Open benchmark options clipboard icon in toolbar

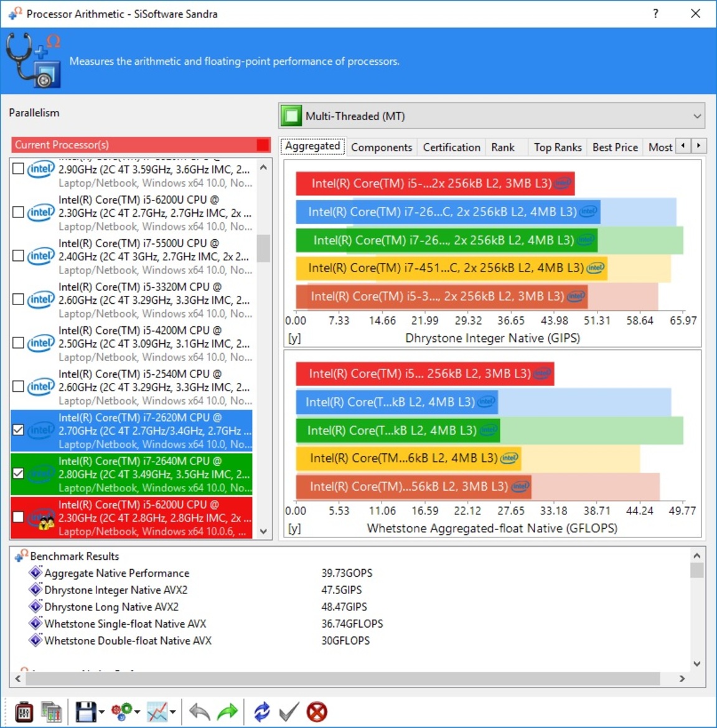(24, 711)
